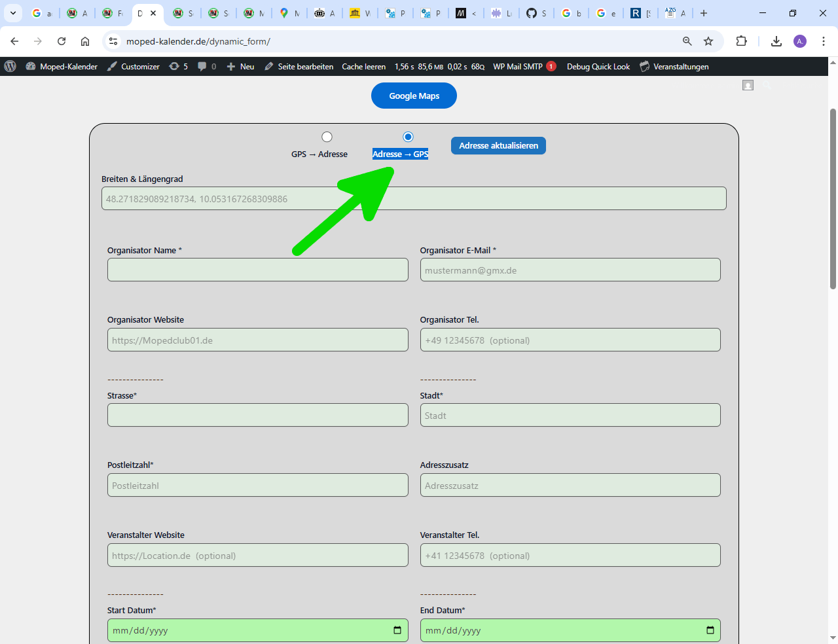Open the Customizer admin bar item
This screenshot has height=644, width=838.
tap(134, 66)
